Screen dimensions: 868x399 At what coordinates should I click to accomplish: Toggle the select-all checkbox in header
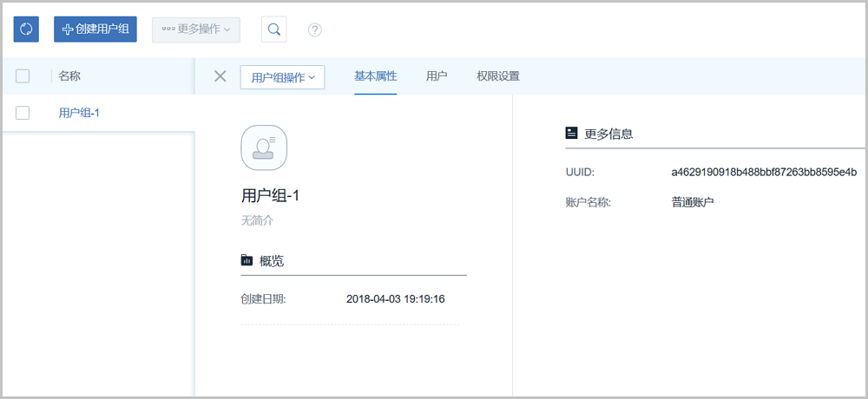[x=23, y=76]
